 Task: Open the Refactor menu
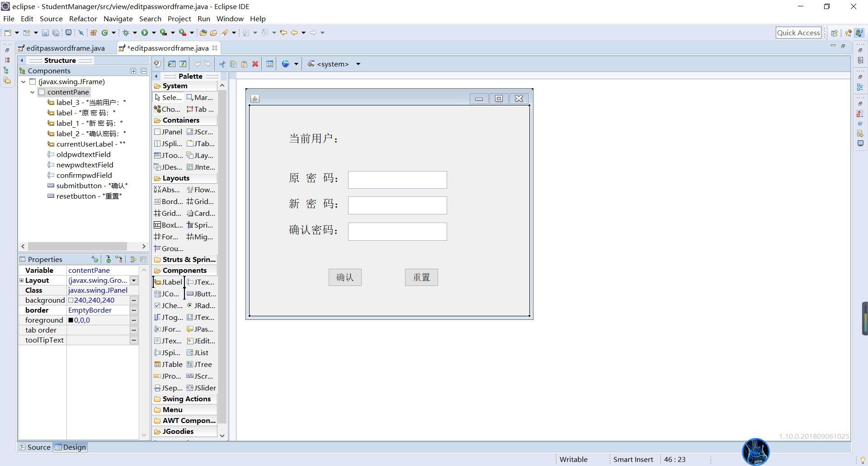click(83, 19)
